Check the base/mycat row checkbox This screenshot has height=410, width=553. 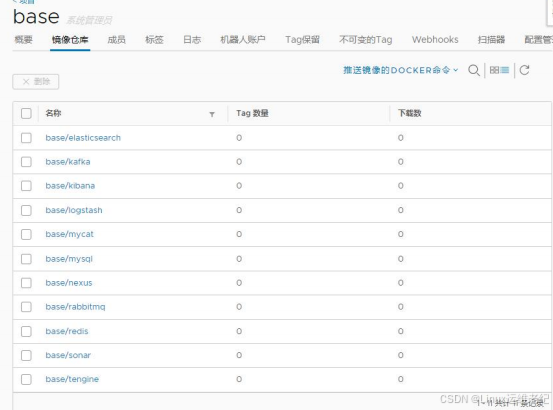tap(26, 234)
